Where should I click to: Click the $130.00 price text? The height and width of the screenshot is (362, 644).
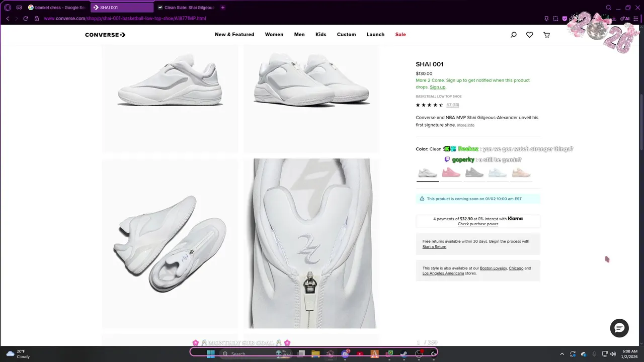coord(424,74)
